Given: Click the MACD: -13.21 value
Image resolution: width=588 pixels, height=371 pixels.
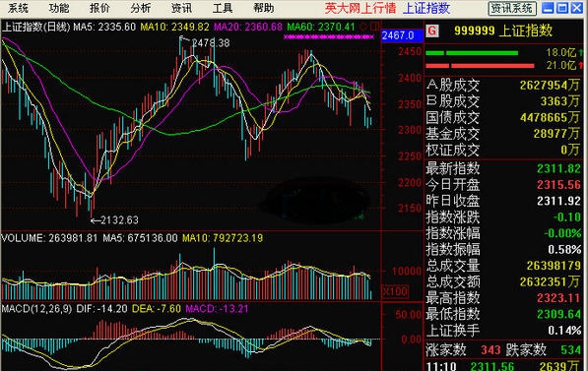Looking at the screenshot, I should pyautogui.click(x=217, y=309).
